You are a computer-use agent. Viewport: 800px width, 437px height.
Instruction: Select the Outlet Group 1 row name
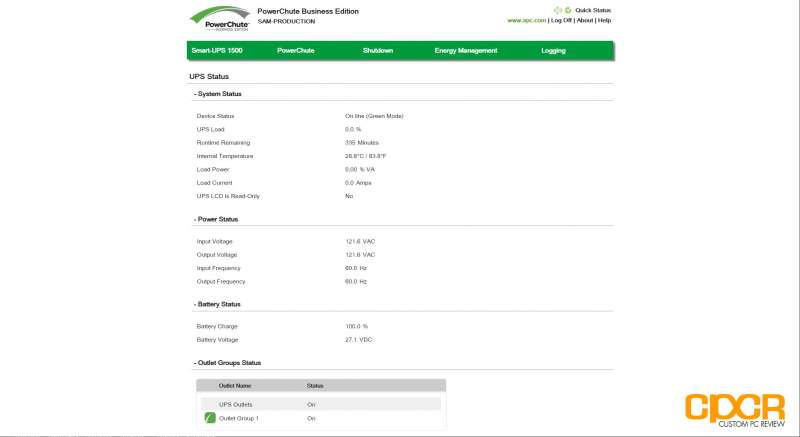[239, 418]
